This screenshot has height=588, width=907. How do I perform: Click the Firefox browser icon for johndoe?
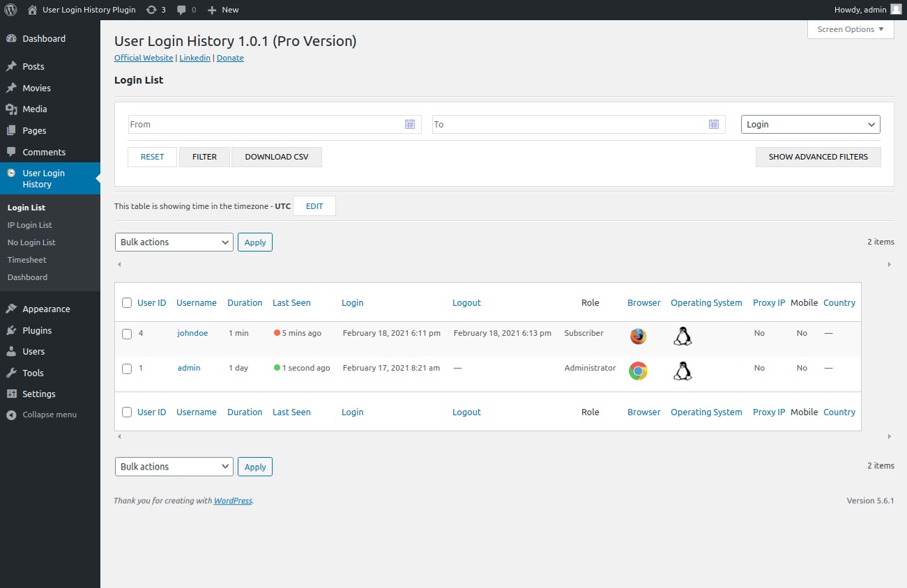click(638, 336)
